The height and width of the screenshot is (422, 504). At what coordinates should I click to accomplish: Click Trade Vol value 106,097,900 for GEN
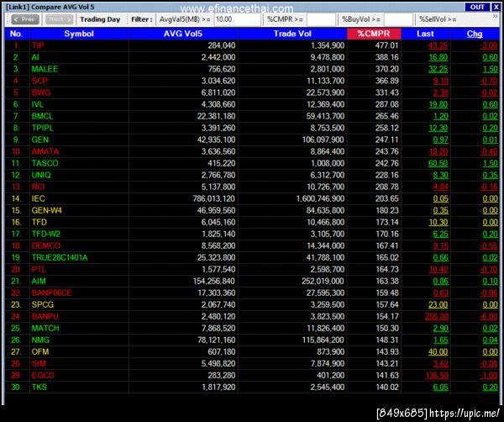pos(323,140)
